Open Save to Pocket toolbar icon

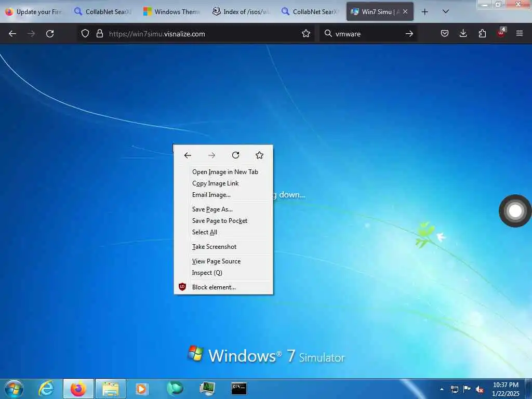445,34
